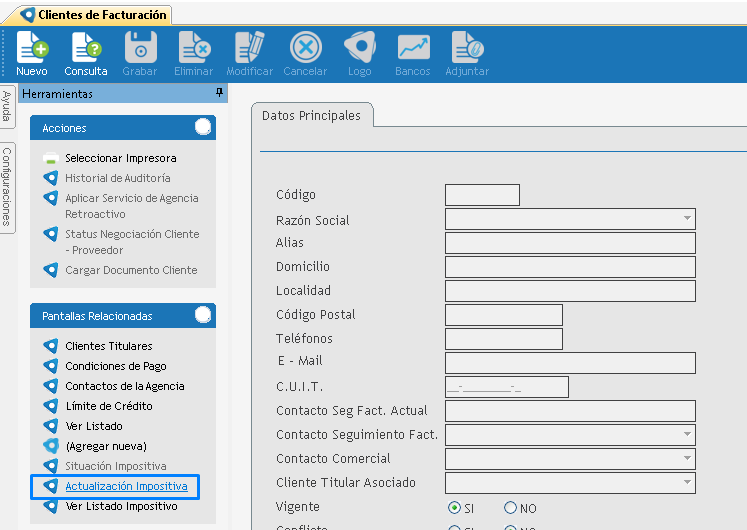Image resolution: width=747 pixels, height=530 pixels.
Task: Collapse the Acciones section
Action: (x=203, y=127)
